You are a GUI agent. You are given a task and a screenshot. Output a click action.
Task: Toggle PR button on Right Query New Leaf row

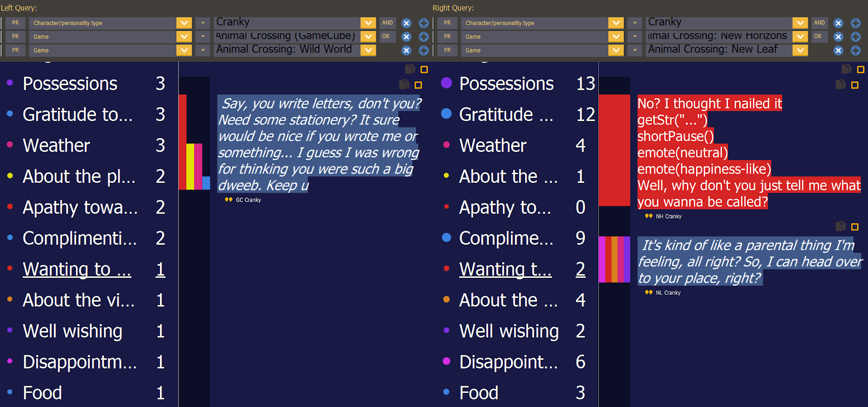coord(448,50)
